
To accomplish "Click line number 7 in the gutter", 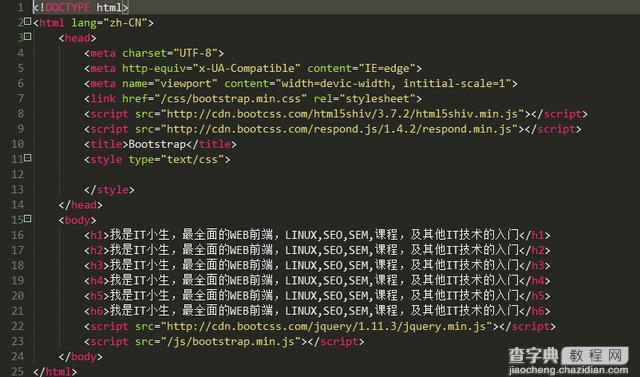I will [20, 99].
